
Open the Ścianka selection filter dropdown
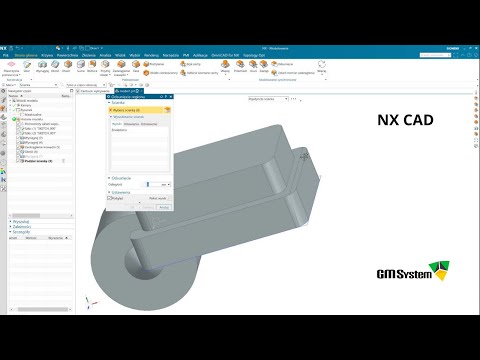[38, 85]
